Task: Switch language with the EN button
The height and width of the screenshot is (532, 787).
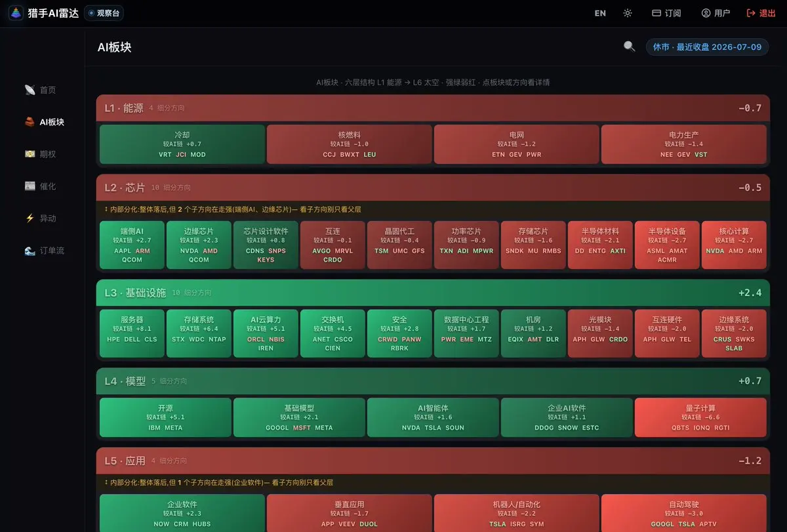Action: (x=600, y=13)
